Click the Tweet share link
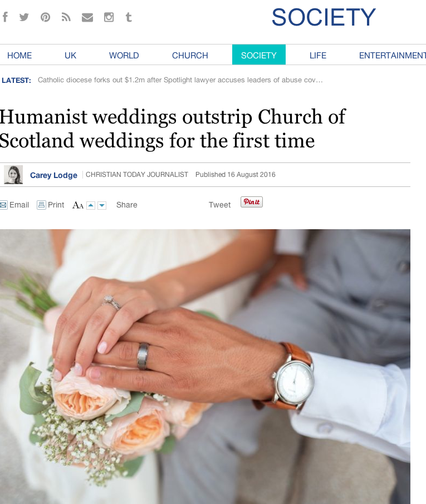This screenshot has height=504, width=426. 220,205
